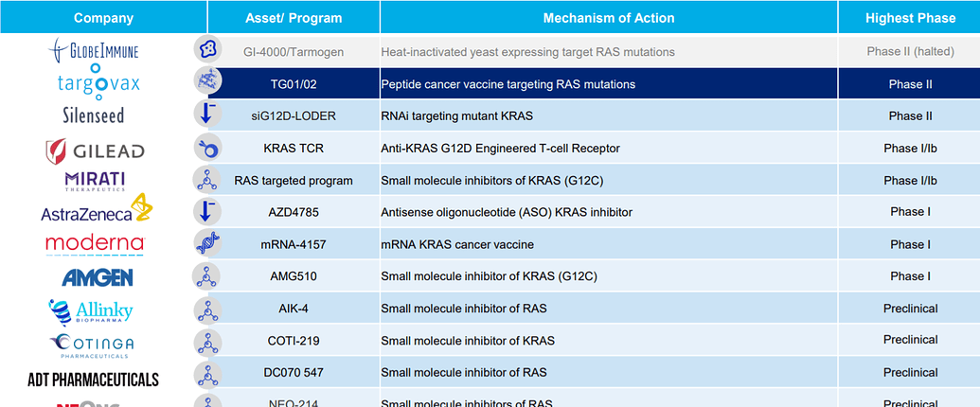Click Phase I in the AZD4785 row
The width and height of the screenshot is (980, 407).
point(911,212)
